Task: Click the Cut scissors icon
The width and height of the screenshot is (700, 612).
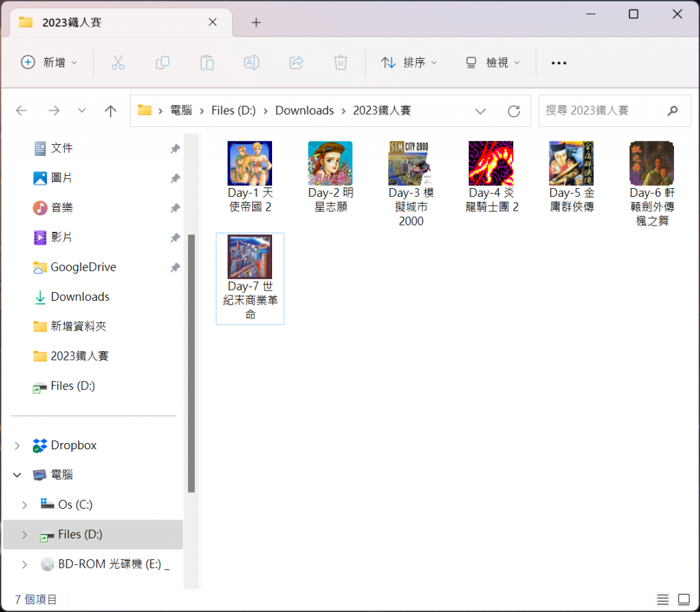Action: click(x=118, y=62)
